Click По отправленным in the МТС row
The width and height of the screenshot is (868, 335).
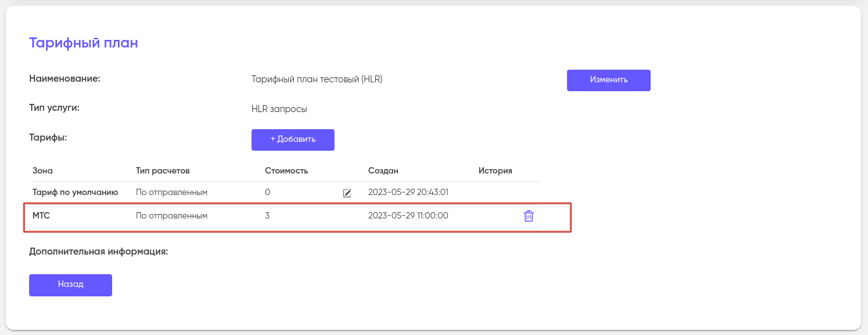tap(171, 216)
